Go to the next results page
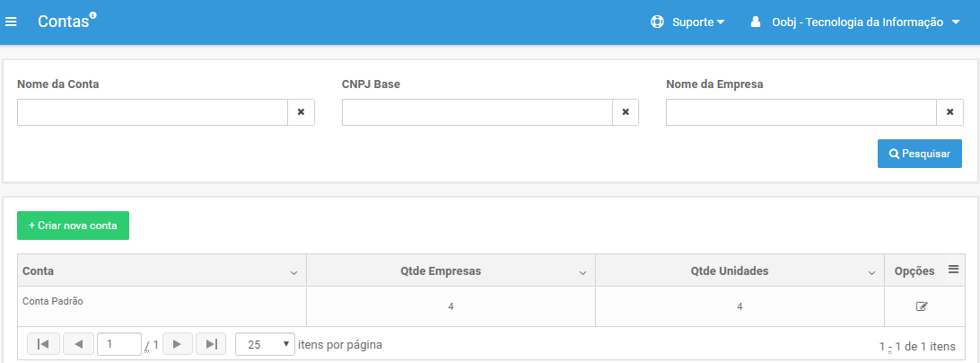The width and height of the screenshot is (980, 363). click(177, 343)
